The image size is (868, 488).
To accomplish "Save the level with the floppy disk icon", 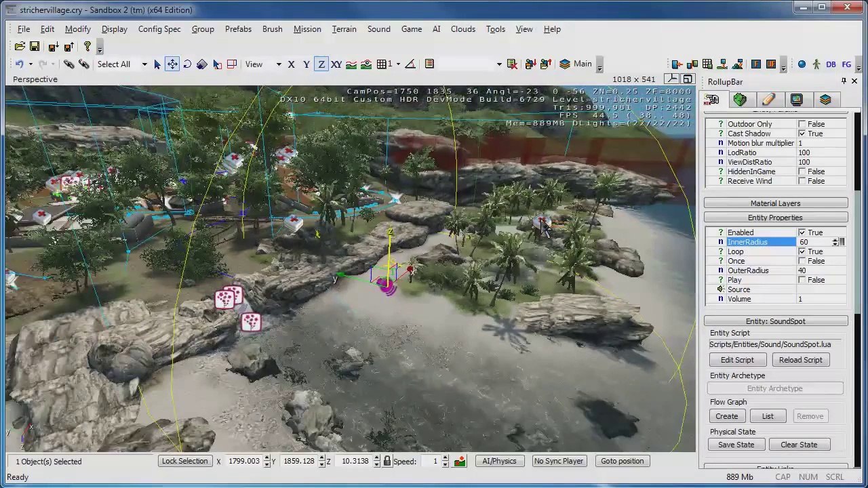I will point(35,47).
